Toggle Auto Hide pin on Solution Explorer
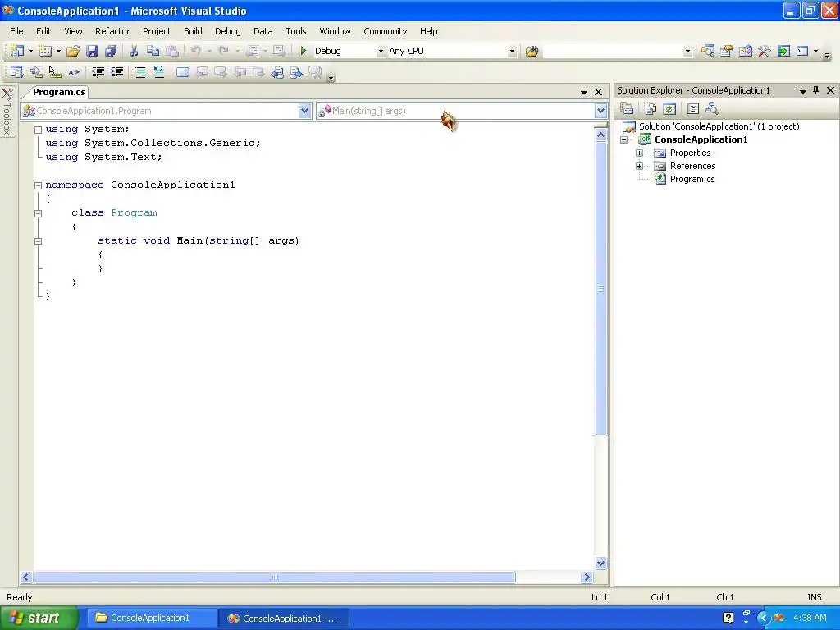Viewport: 840px width, 630px height. pyautogui.click(x=816, y=90)
